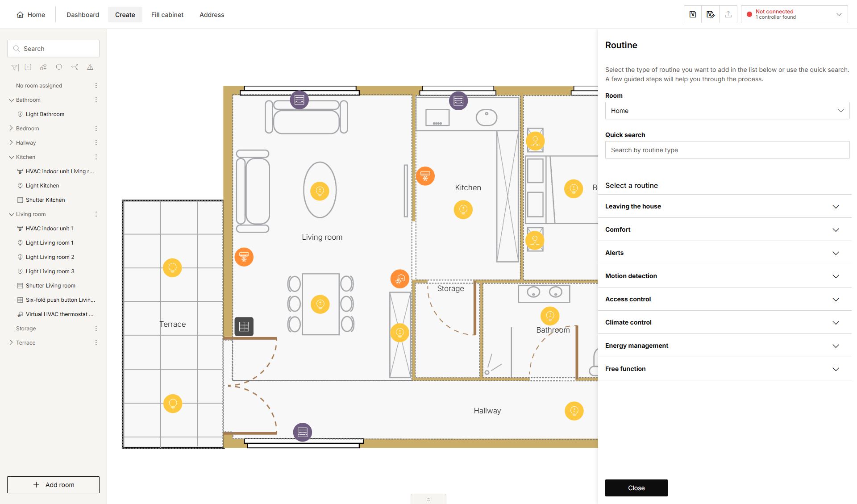Close the Routine panel
857x504 pixels.
(x=636, y=488)
